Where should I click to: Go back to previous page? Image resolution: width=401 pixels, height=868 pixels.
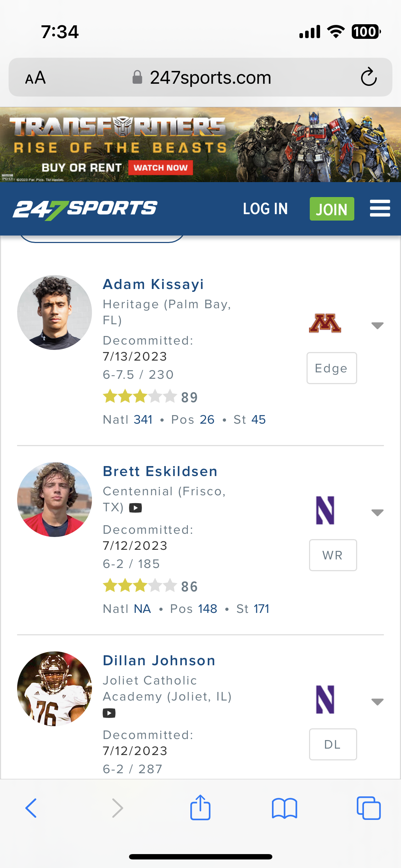pos(31,808)
